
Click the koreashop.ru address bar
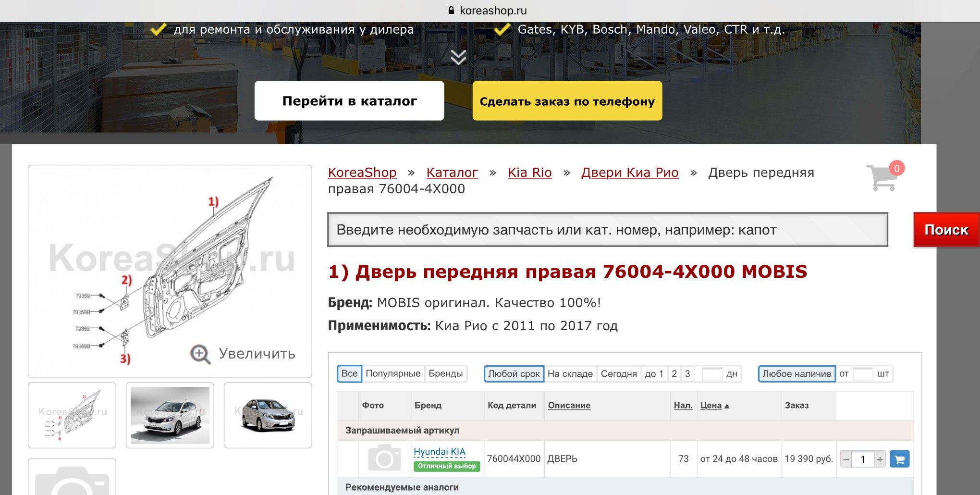pyautogui.click(x=488, y=11)
